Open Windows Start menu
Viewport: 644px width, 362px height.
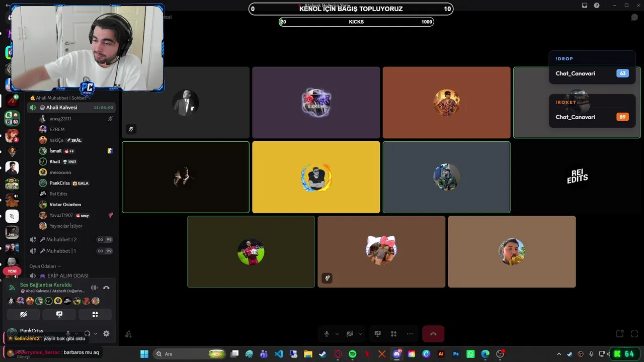(x=144, y=354)
